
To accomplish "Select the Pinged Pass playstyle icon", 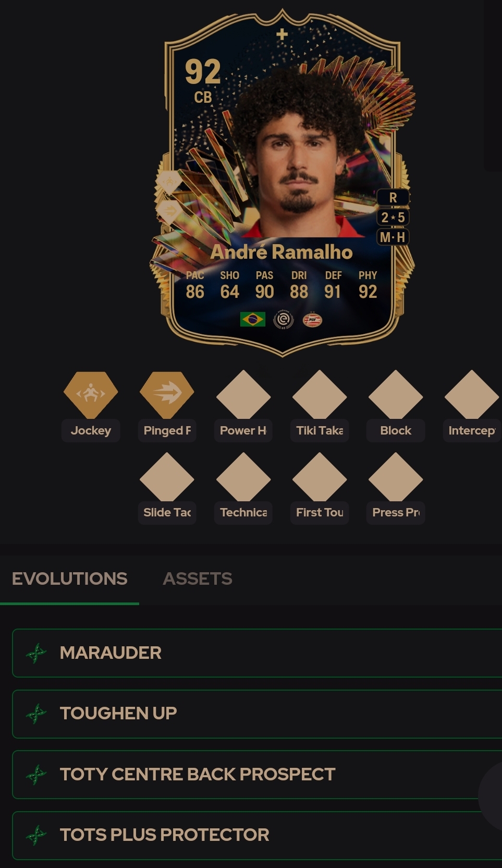I will click(167, 395).
